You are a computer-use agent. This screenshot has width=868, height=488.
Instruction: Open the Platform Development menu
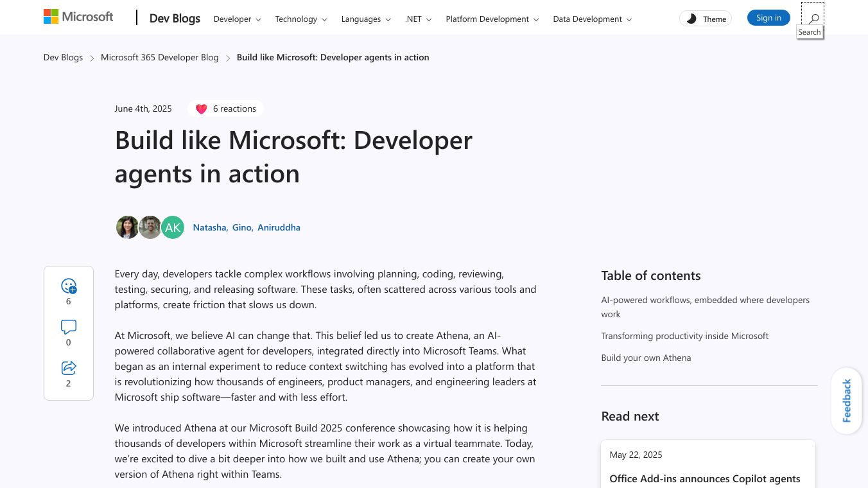(x=492, y=19)
